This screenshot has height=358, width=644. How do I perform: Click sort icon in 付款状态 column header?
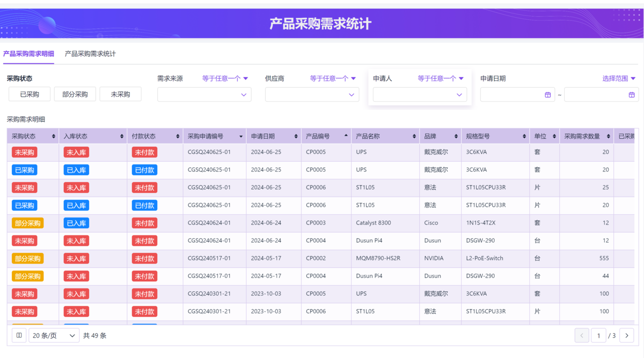(178, 137)
